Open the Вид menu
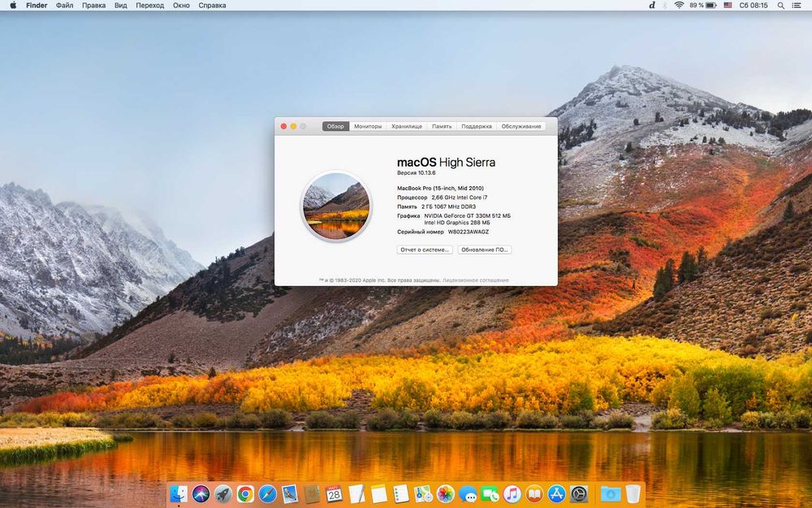This screenshot has height=508, width=812. tap(121, 5)
